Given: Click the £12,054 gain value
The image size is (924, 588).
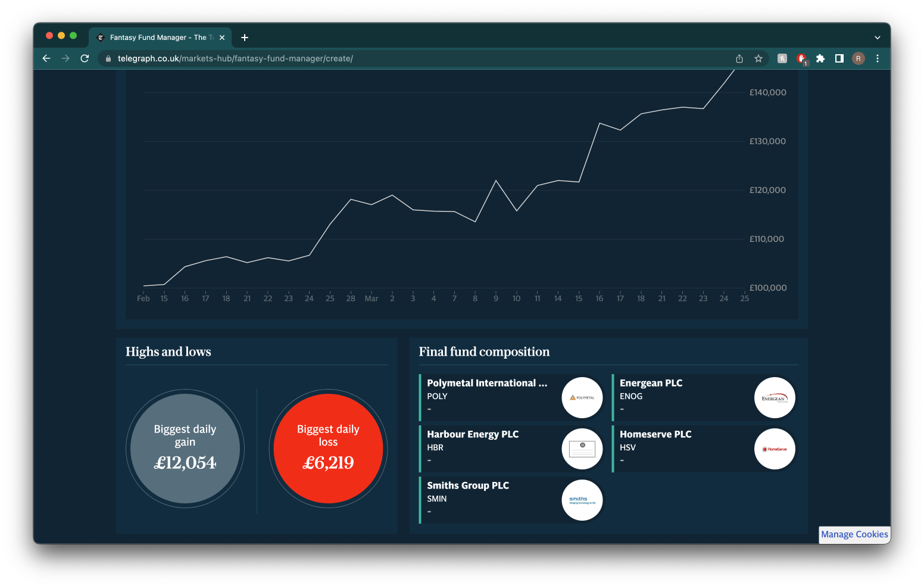Looking at the screenshot, I should [185, 463].
